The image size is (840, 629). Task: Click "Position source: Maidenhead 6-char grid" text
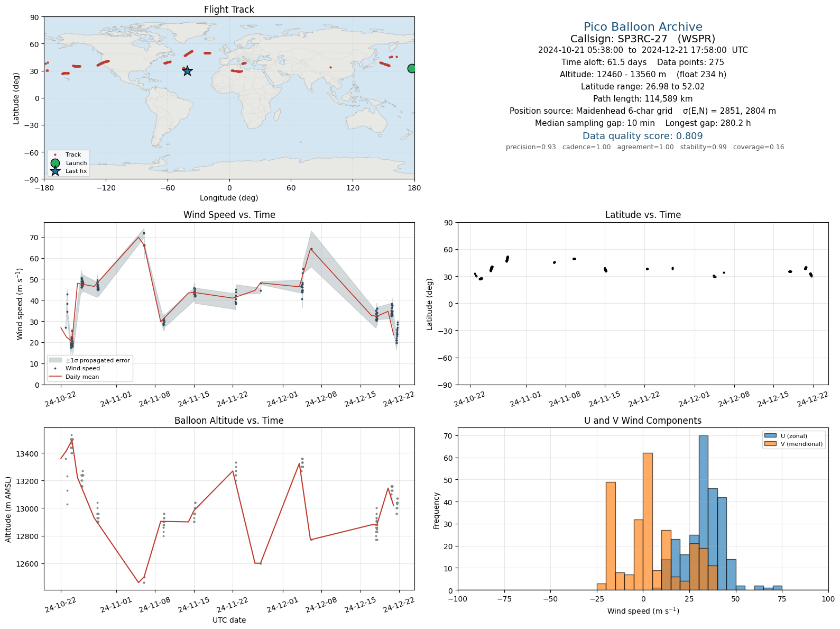click(591, 111)
